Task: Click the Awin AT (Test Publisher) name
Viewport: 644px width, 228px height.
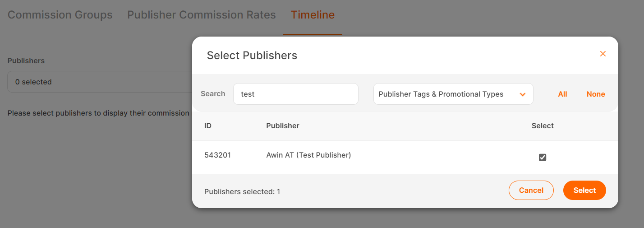Action: point(308,155)
